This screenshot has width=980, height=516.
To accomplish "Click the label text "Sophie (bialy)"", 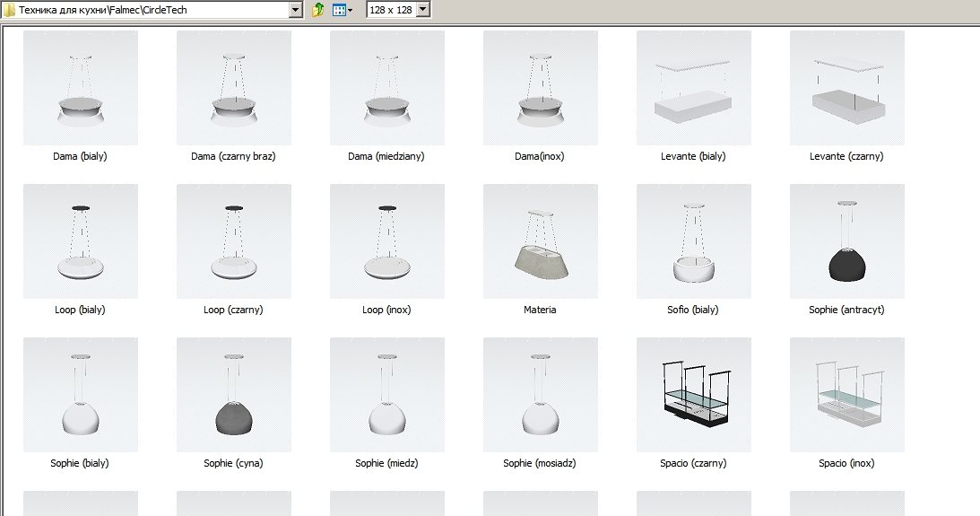I will [80, 463].
